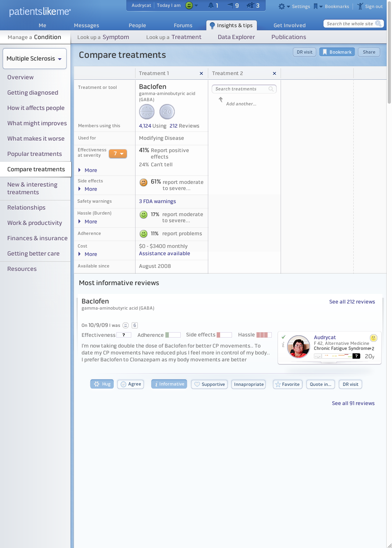Click Audrycat's profile photo
392x548 pixels.
(x=299, y=347)
